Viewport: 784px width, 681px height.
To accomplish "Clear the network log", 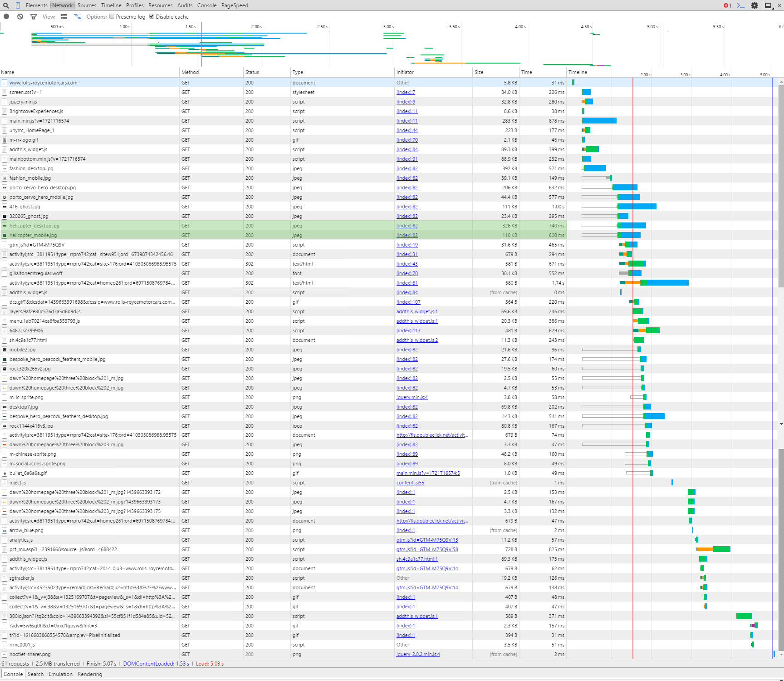I will [x=20, y=16].
